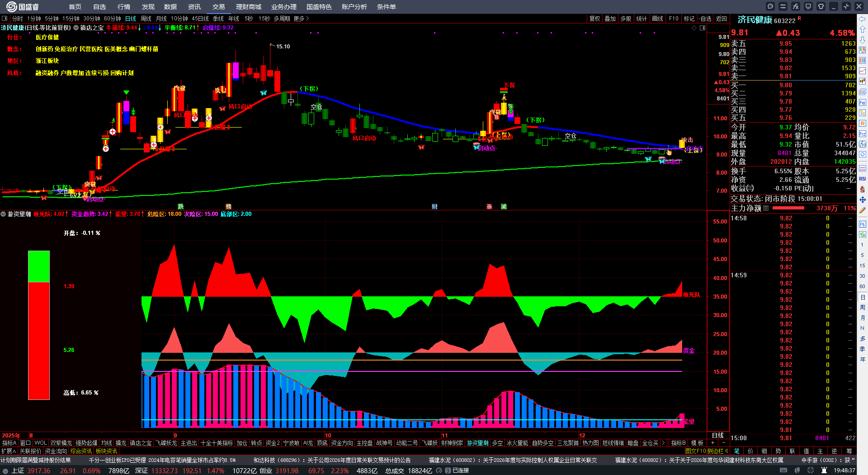The height and width of the screenshot is (475, 868).
Task: Select the 游资里翱 indicator tab
Action: tap(477, 443)
